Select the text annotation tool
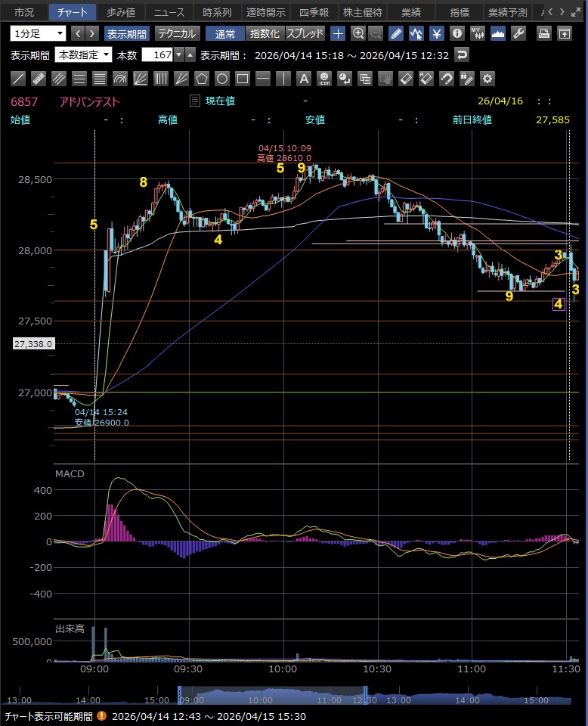Screen dimensions: 588x726 point(304,79)
